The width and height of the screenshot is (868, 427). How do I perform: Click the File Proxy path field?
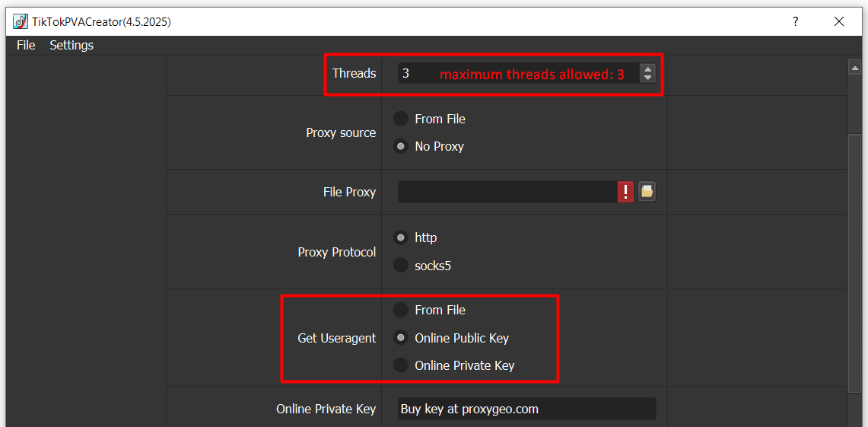(507, 192)
